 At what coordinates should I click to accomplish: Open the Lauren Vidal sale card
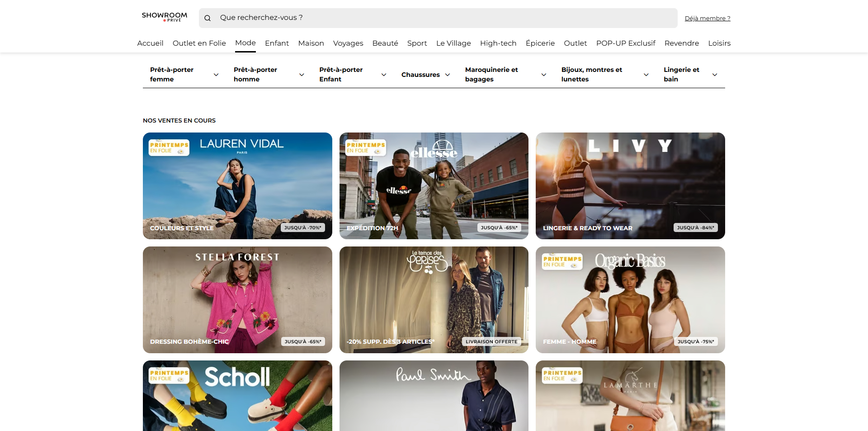point(237,186)
